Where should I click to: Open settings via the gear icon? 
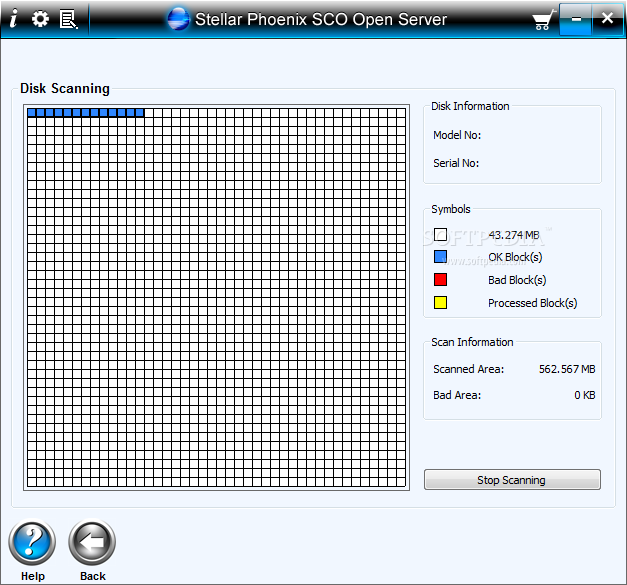40,19
